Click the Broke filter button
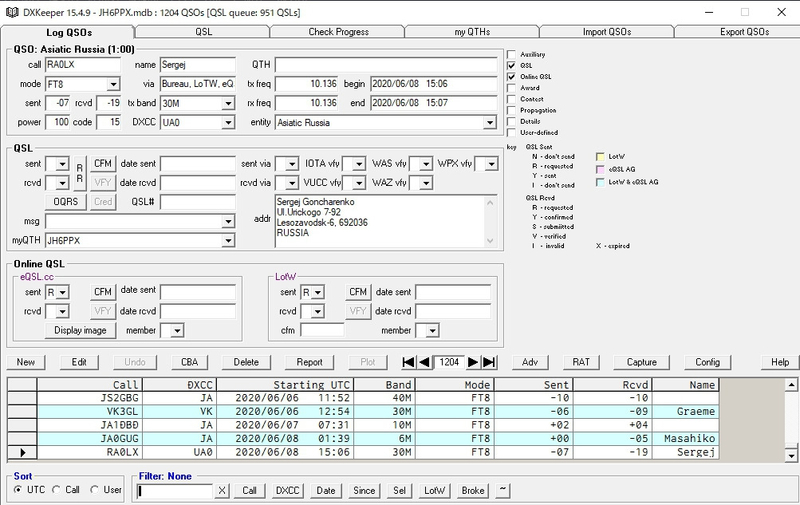 473,491
